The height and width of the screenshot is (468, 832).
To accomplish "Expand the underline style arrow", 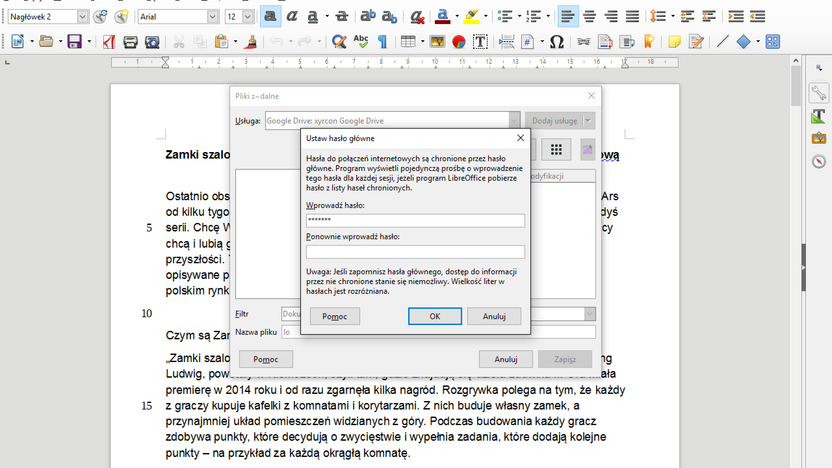I will (327, 17).
